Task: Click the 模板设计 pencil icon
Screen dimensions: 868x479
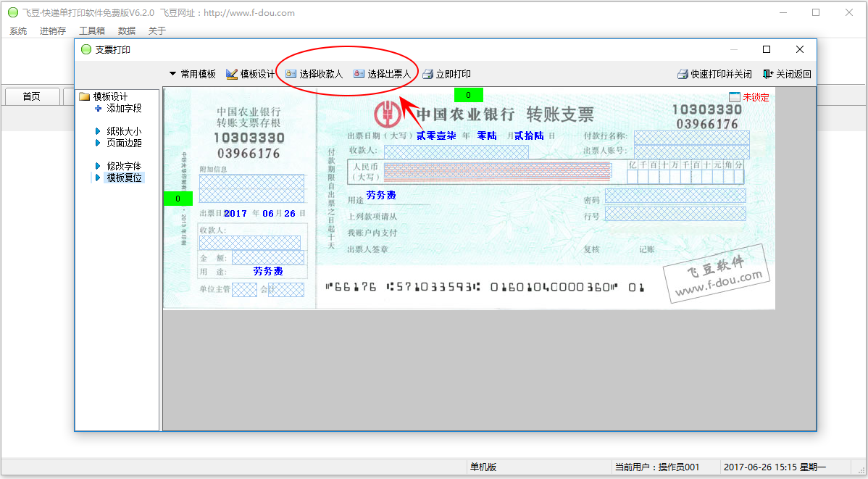Action: coord(232,74)
